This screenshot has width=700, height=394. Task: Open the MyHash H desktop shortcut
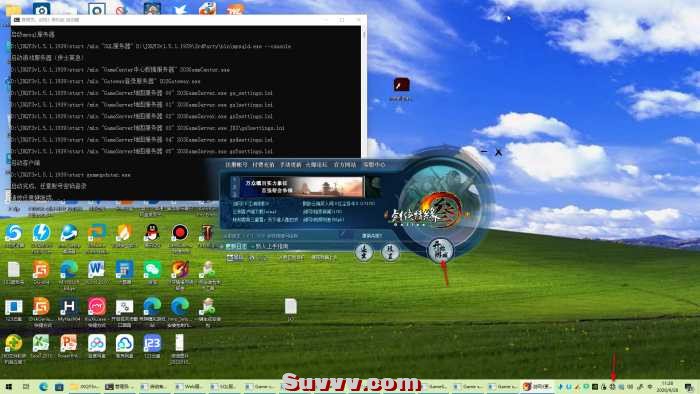click(69, 307)
